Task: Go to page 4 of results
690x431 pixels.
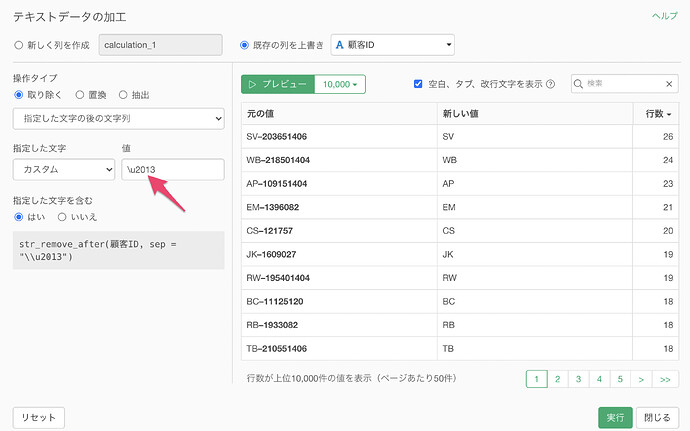Action: click(599, 379)
